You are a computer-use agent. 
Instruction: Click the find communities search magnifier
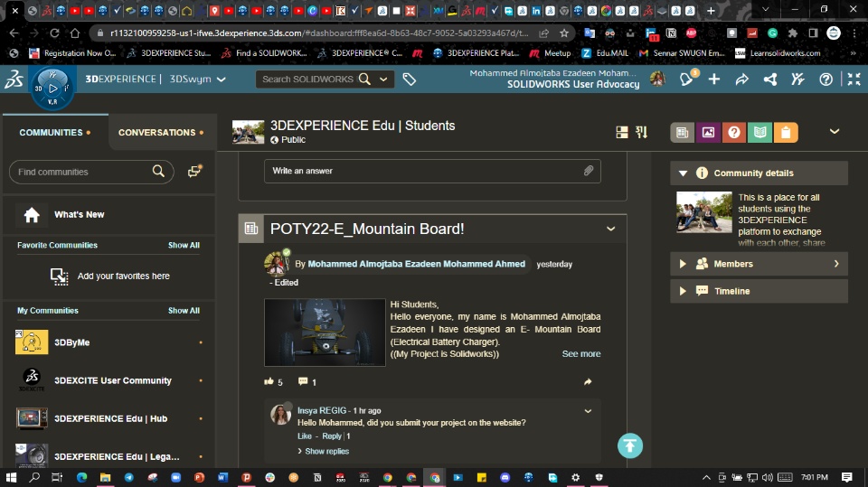tap(158, 171)
